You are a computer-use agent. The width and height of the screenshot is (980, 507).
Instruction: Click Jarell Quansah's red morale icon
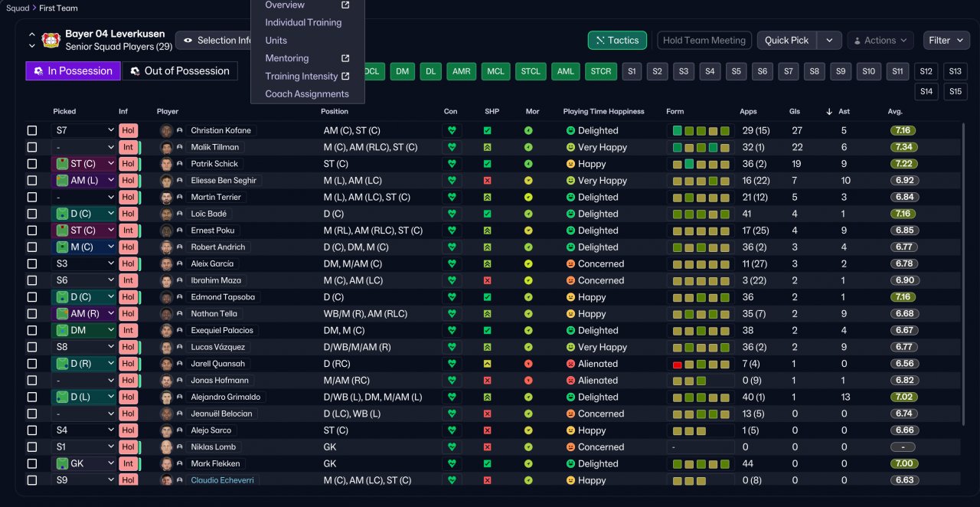click(528, 364)
